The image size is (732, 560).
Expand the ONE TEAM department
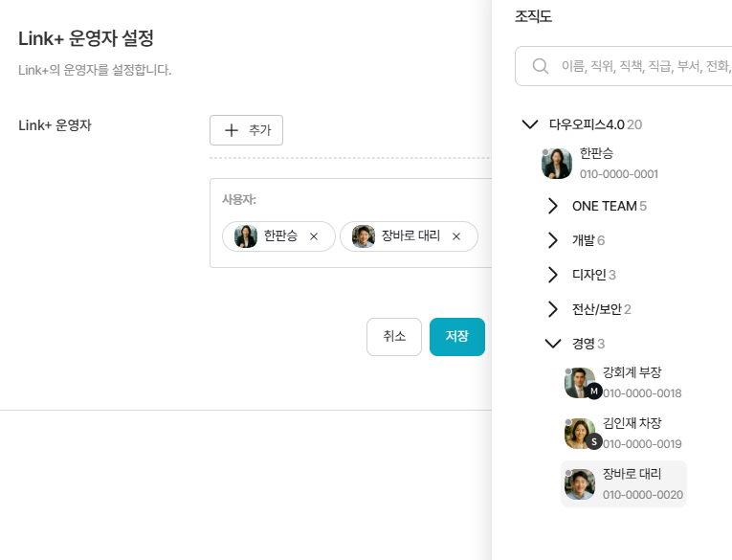point(552,206)
